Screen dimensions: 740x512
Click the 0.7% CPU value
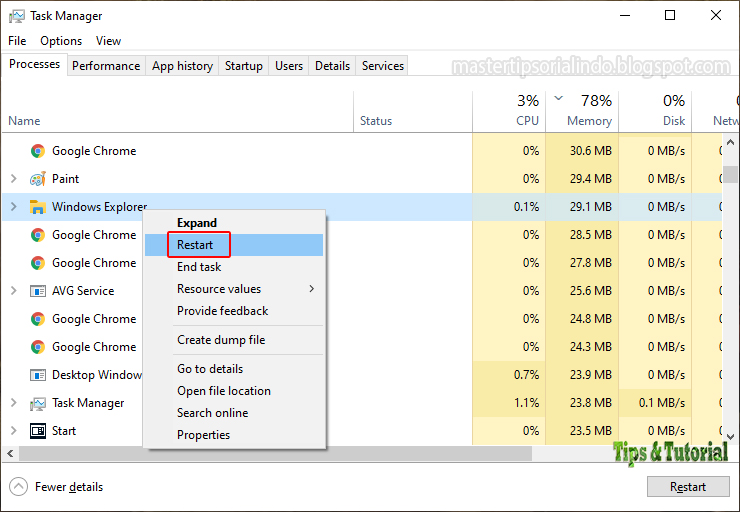tap(526, 375)
